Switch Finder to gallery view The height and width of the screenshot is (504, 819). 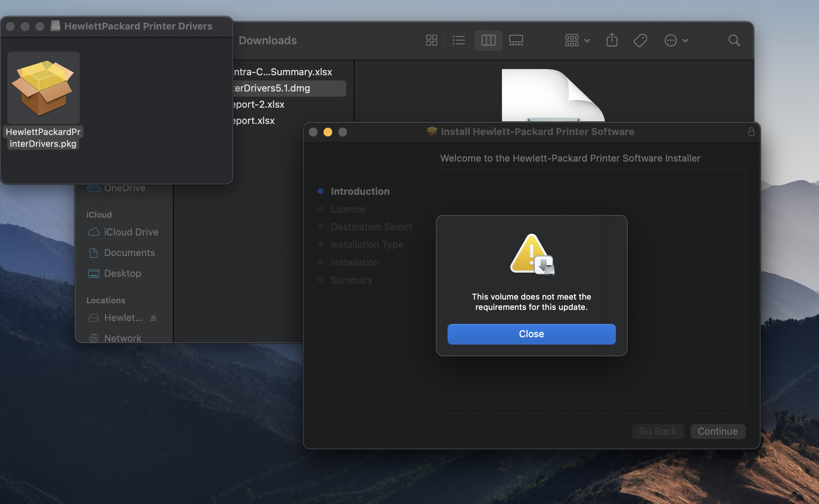pos(516,40)
